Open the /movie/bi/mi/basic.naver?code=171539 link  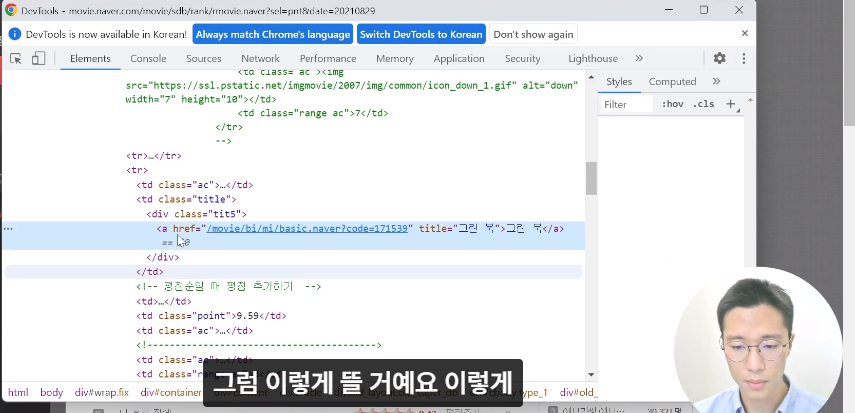pos(307,229)
